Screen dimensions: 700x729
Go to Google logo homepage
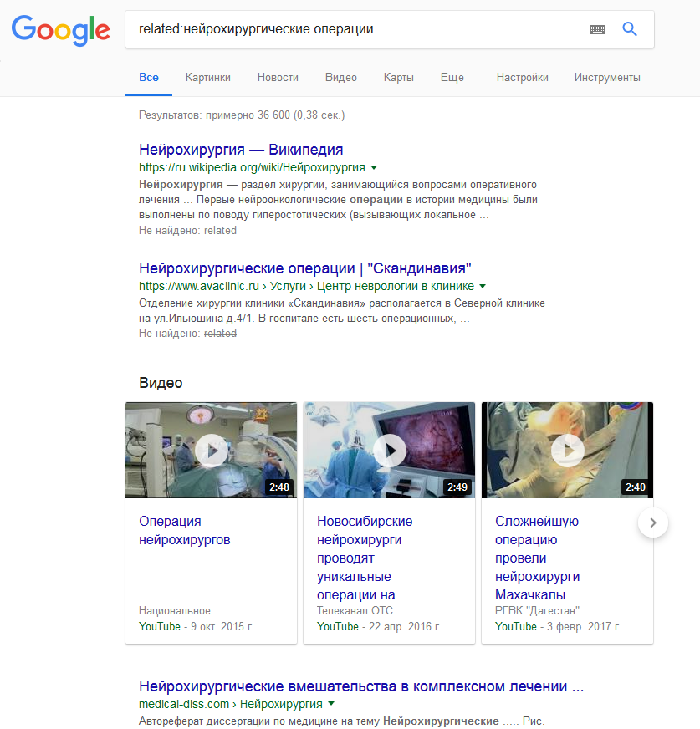[x=61, y=30]
